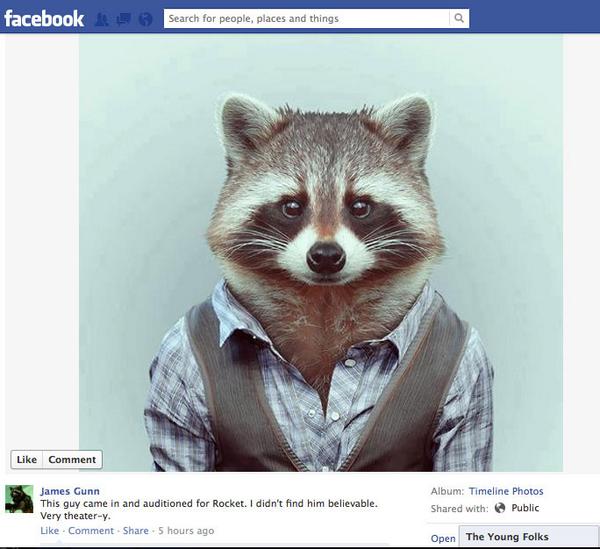This screenshot has width=600, height=549.
Task: Open friend requests icon
Action: coord(101,19)
